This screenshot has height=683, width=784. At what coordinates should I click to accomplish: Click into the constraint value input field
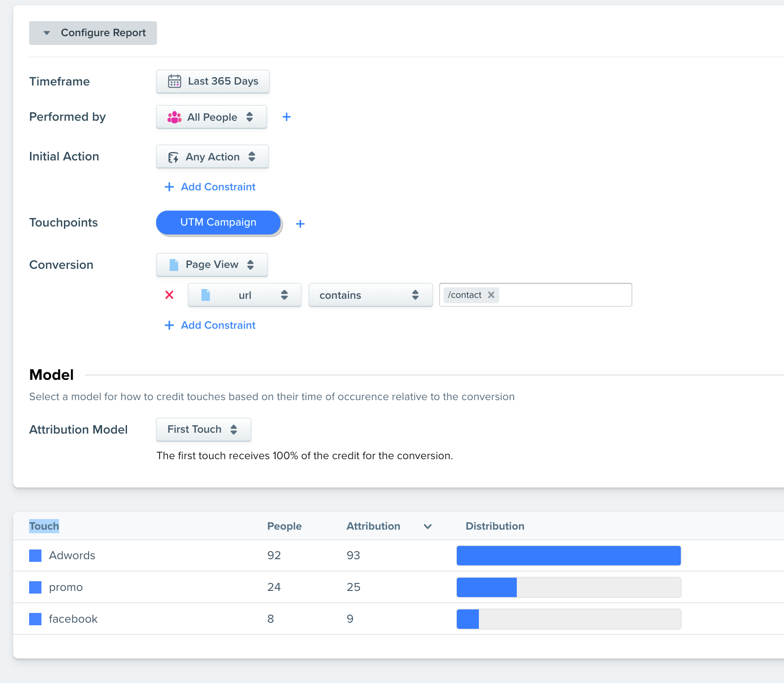tap(536, 295)
